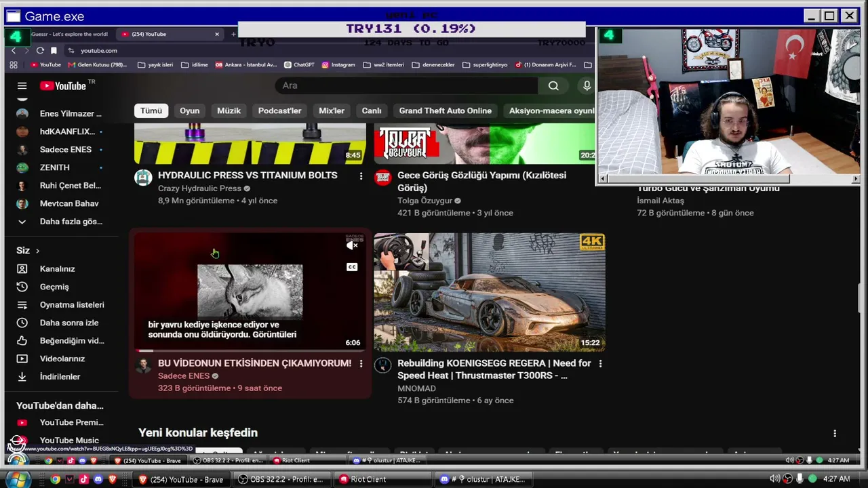
Task: Open a new browser tab
Action: pos(233,34)
